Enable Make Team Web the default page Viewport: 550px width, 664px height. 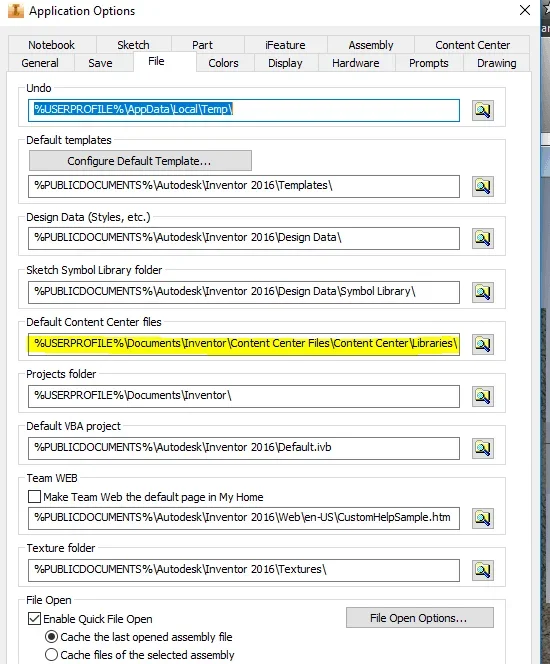[34, 496]
